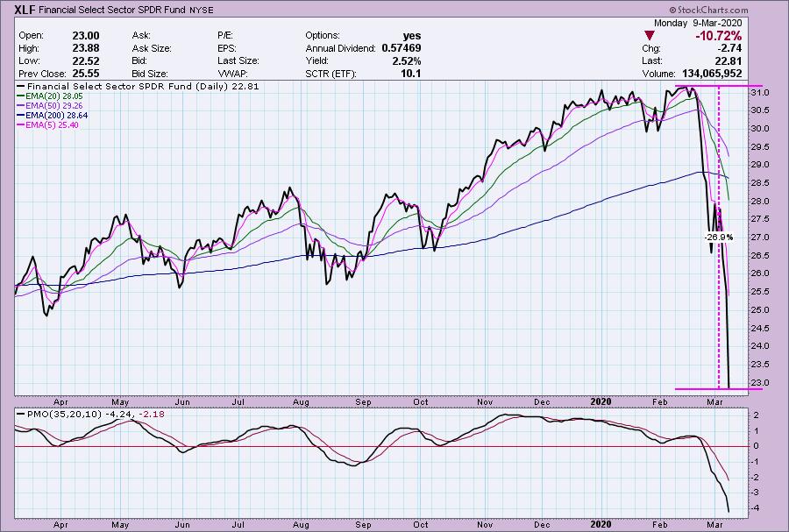The height and width of the screenshot is (532, 789).
Task: Click the red down-triangle change indicator
Action: click(650, 36)
